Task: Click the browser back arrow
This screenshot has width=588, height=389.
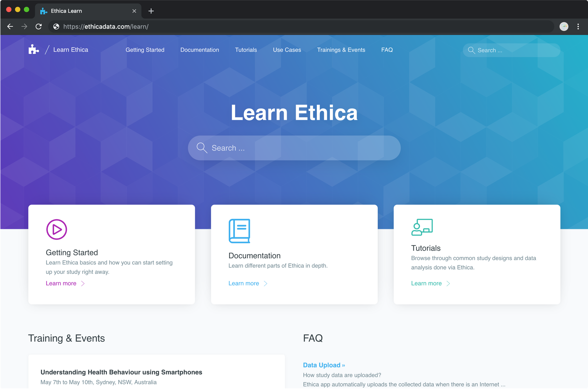Action: pos(10,27)
